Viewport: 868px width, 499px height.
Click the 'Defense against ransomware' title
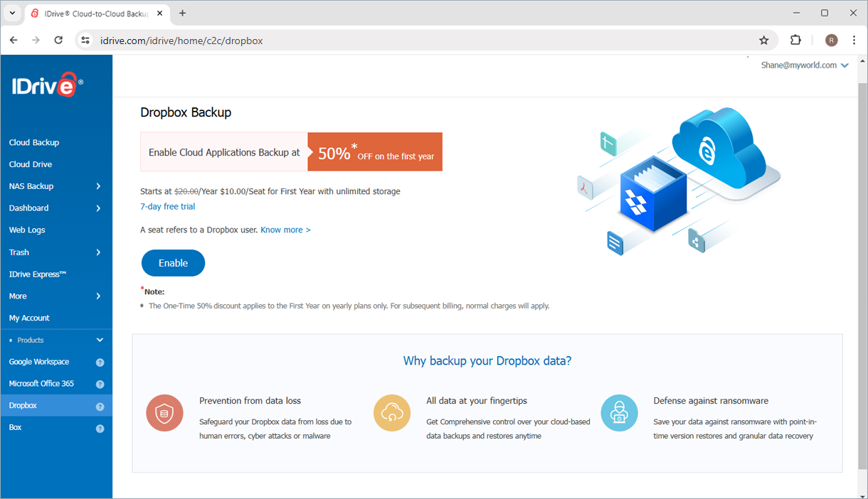[x=711, y=401]
